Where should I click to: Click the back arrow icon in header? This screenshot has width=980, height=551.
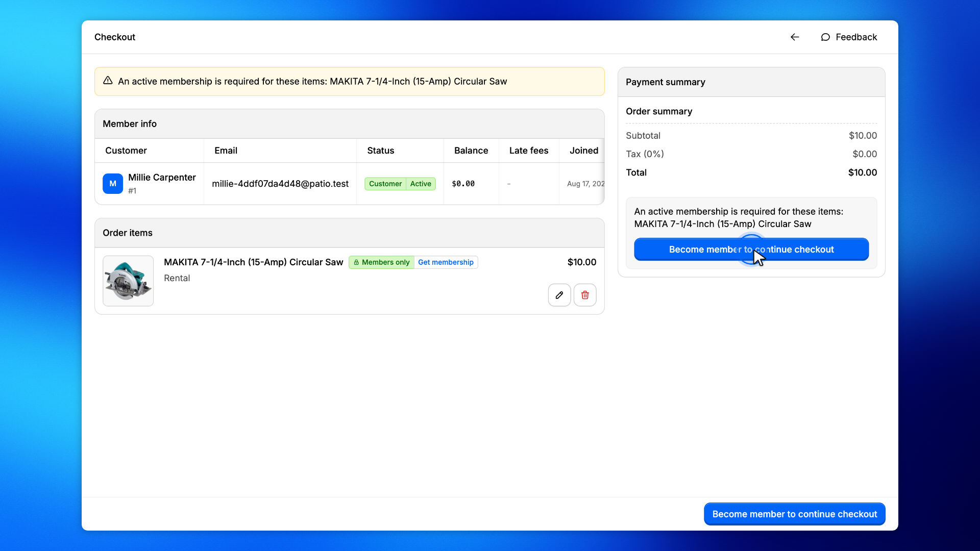coord(795,37)
